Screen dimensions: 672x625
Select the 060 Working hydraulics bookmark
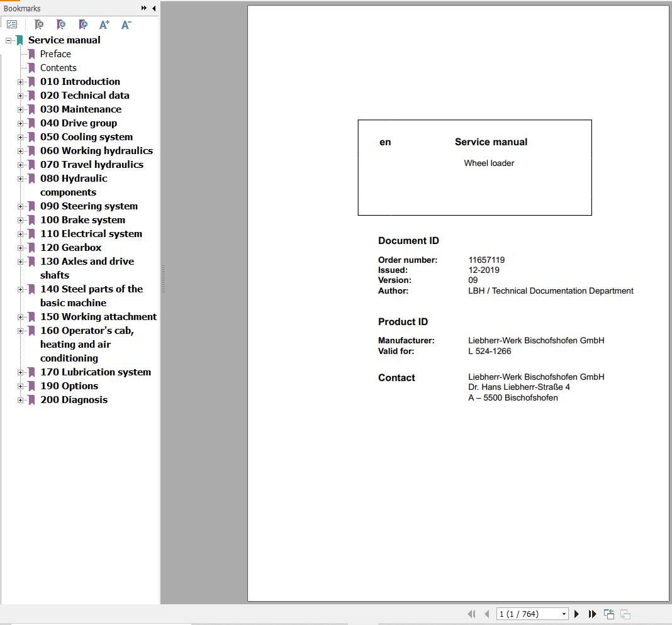pos(96,151)
